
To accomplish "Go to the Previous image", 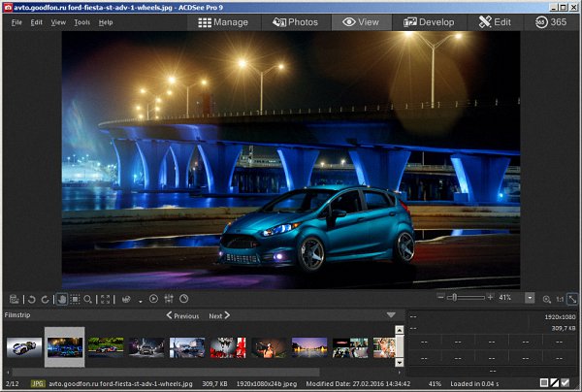I will pyautogui.click(x=181, y=315).
